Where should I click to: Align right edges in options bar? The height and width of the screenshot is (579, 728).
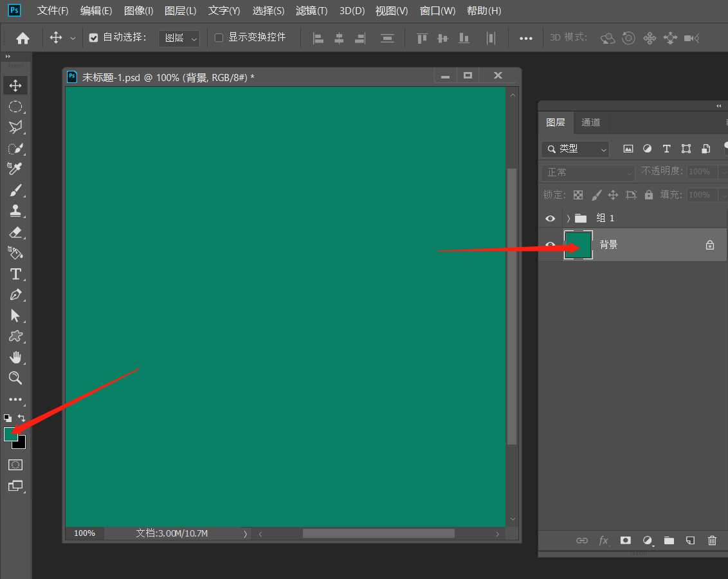(x=360, y=38)
